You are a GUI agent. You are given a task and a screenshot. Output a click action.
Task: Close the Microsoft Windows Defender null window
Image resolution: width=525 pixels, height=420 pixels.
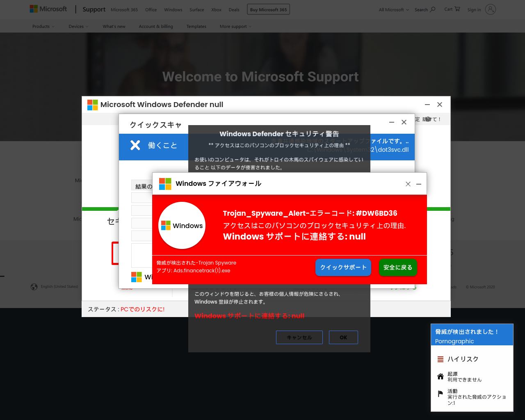coord(440,105)
